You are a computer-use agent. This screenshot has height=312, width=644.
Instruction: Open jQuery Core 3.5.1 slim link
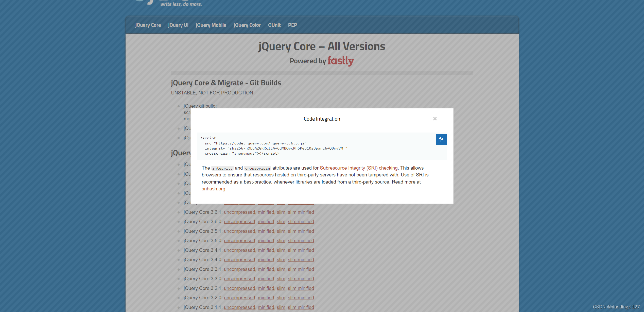point(281,231)
